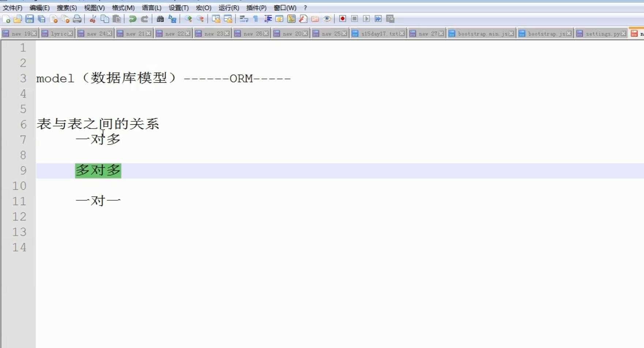Open the Function List icon

(303, 19)
